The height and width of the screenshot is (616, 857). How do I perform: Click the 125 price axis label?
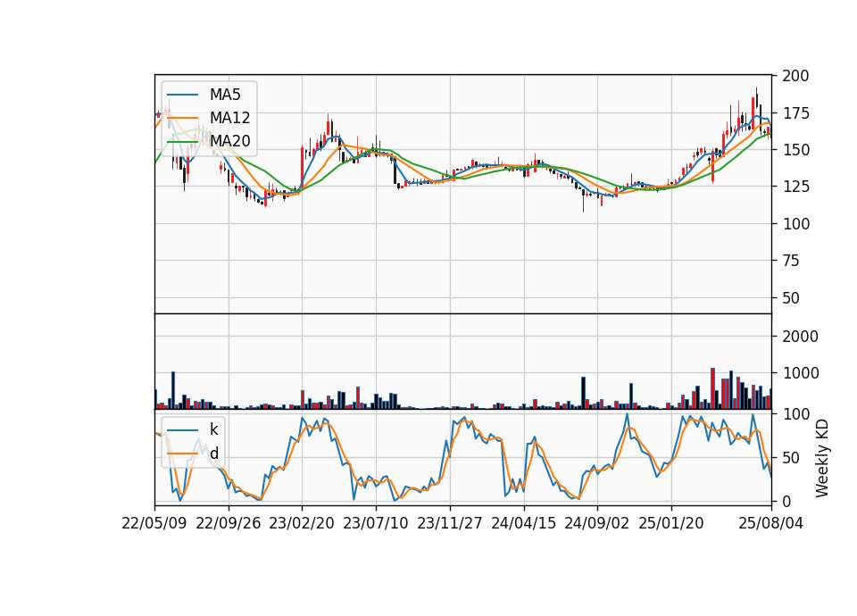pos(795,187)
